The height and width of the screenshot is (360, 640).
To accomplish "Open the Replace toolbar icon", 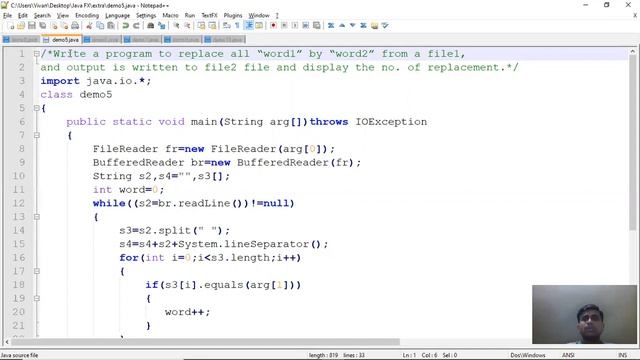I will 162,26.
